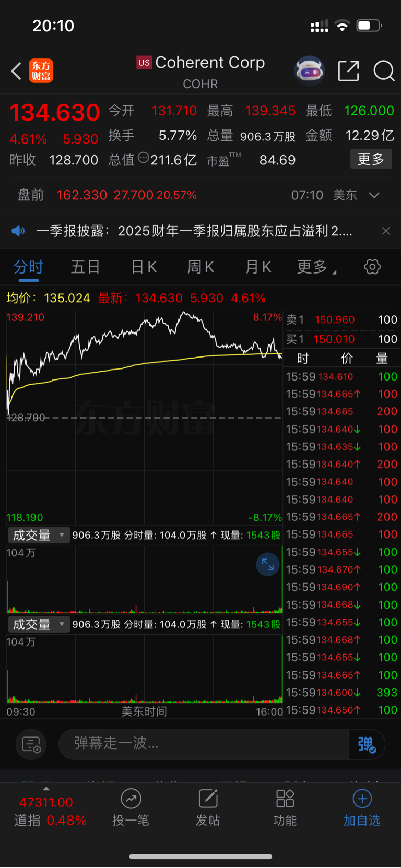
Task: Open chart settings gear icon
Action: point(372,267)
